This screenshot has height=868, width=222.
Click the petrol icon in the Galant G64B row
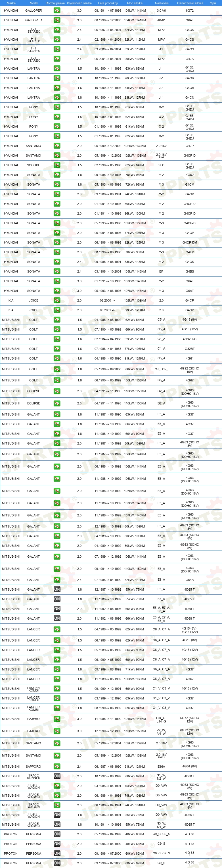pos(57,580)
